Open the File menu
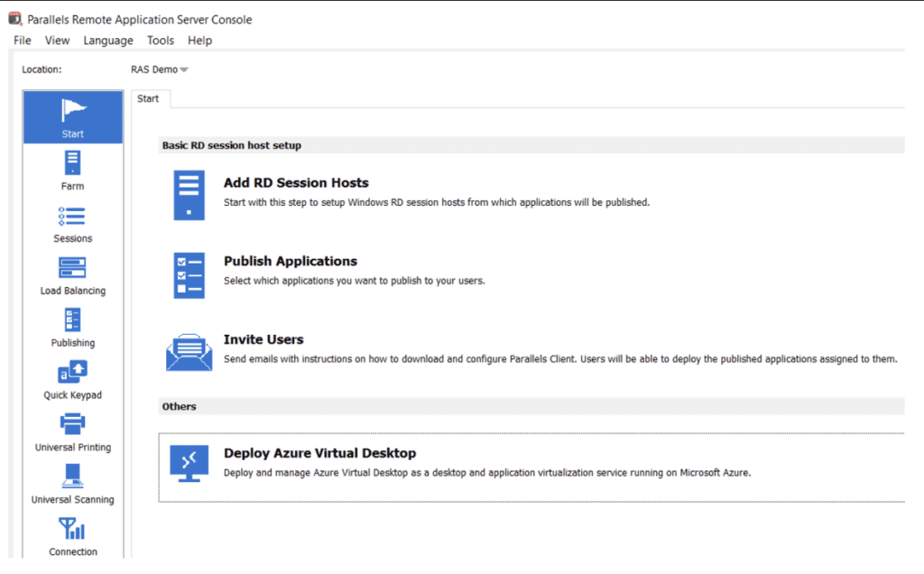 (23, 41)
